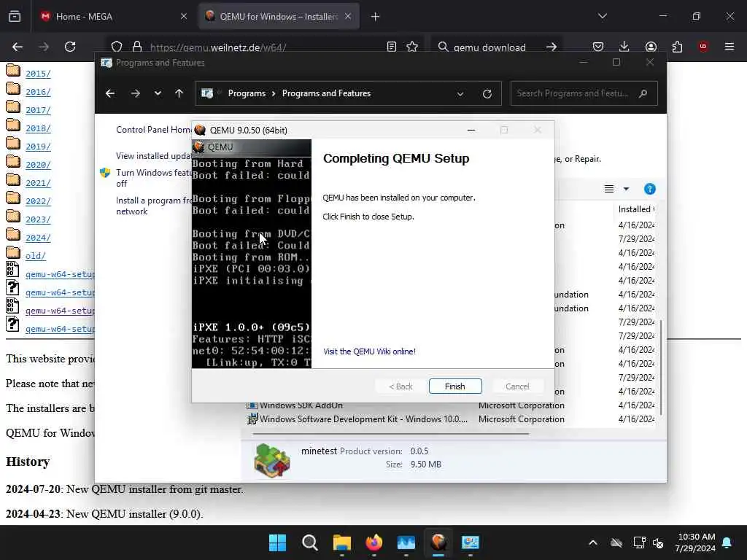List all tabs dropdown in Firefox

coord(603,17)
